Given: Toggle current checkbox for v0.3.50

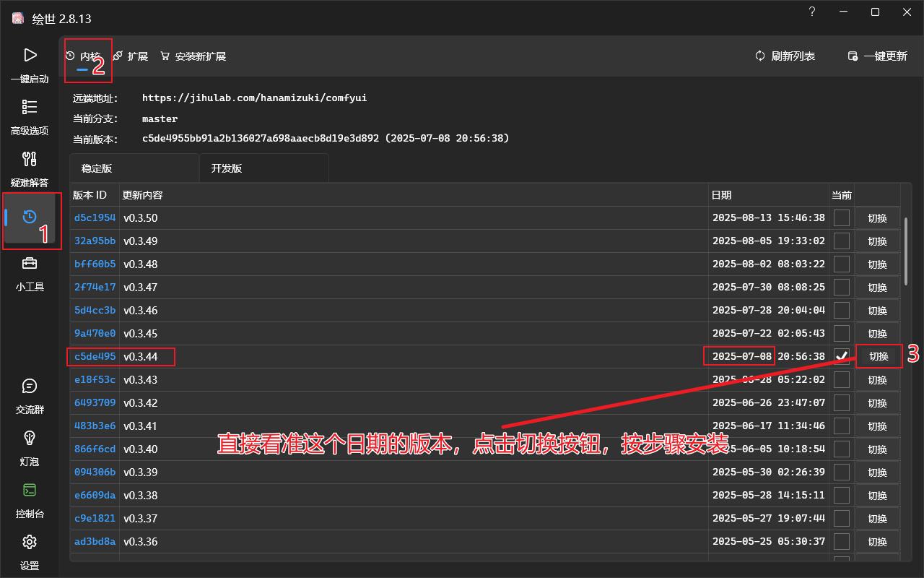Looking at the screenshot, I should click(842, 217).
